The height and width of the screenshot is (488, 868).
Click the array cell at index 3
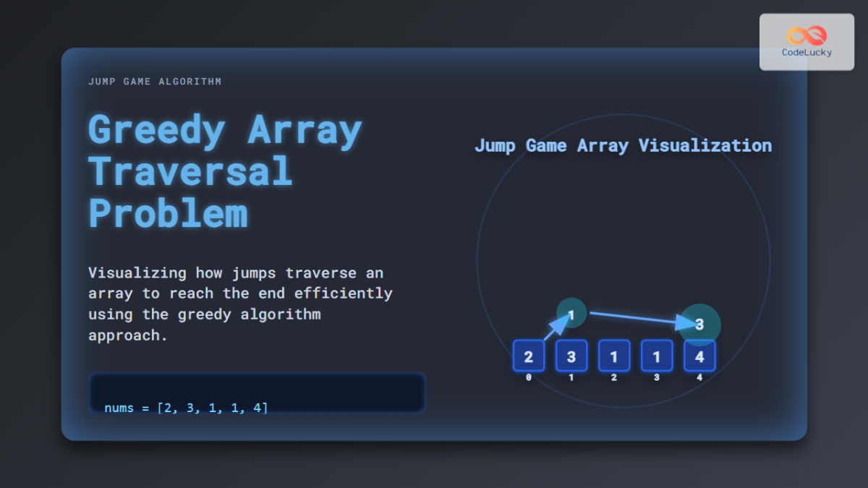coord(656,356)
